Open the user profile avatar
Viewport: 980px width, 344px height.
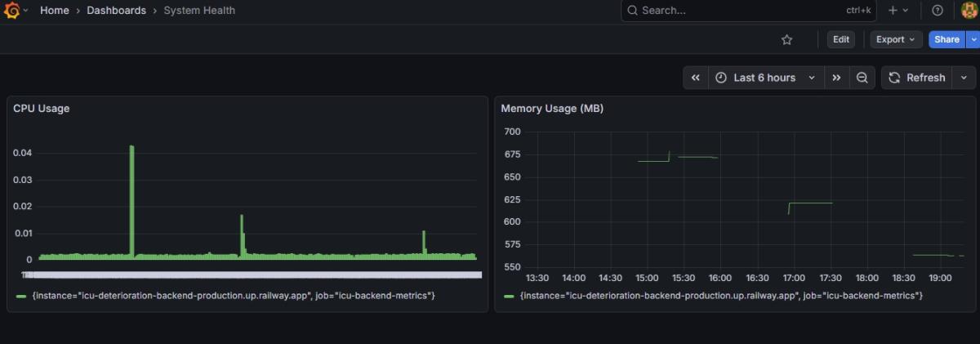tap(969, 11)
